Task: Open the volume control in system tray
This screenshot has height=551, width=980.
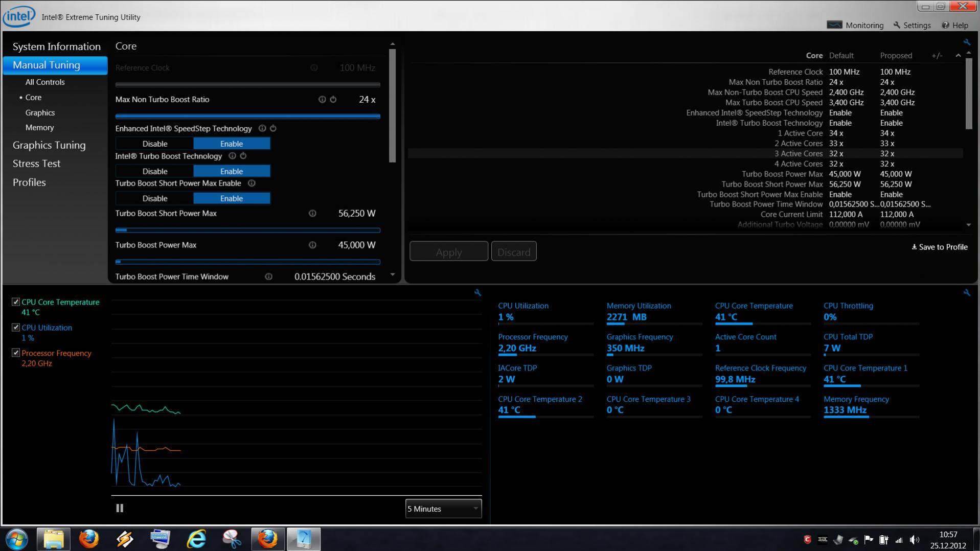Action: coord(915,539)
